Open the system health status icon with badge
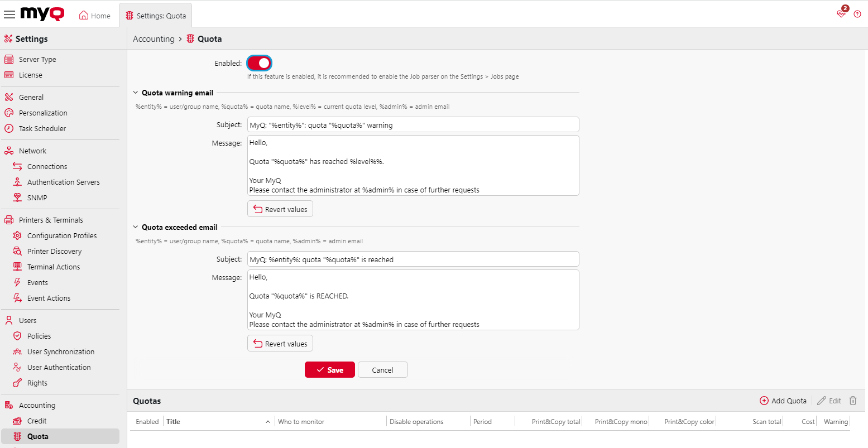This screenshot has height=448, width=868. (x=841, y=13)
